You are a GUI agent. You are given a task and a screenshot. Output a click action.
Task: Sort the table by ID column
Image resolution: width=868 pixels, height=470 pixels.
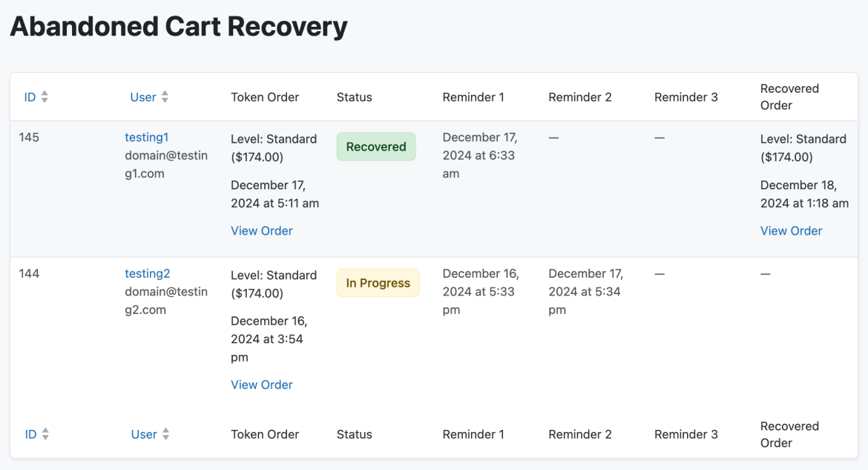tap(30, 97)
